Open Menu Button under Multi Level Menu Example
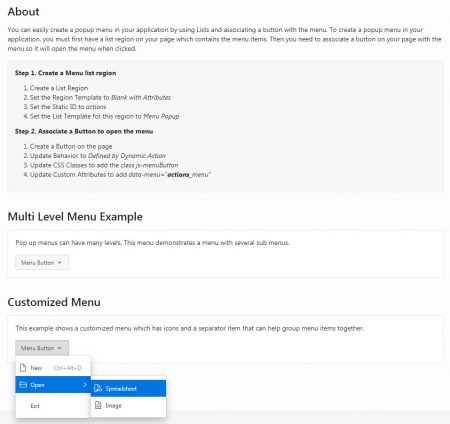Viewport: 450px width, 424px height. tap(42, 262)
